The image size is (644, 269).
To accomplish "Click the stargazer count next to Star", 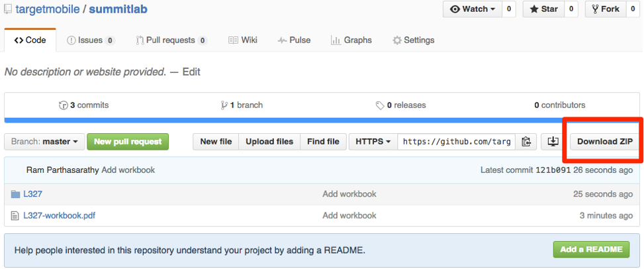I will click(571, 9).
